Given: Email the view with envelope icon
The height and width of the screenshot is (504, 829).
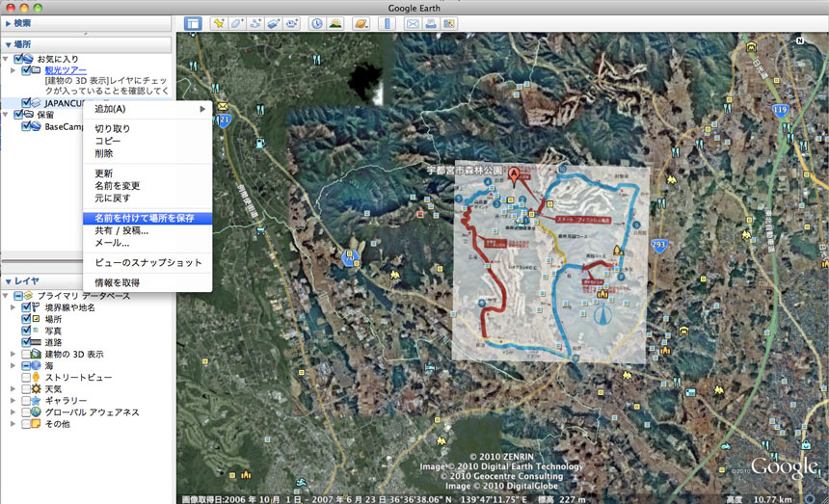Looking at the screenshot, I should [413, 24].
